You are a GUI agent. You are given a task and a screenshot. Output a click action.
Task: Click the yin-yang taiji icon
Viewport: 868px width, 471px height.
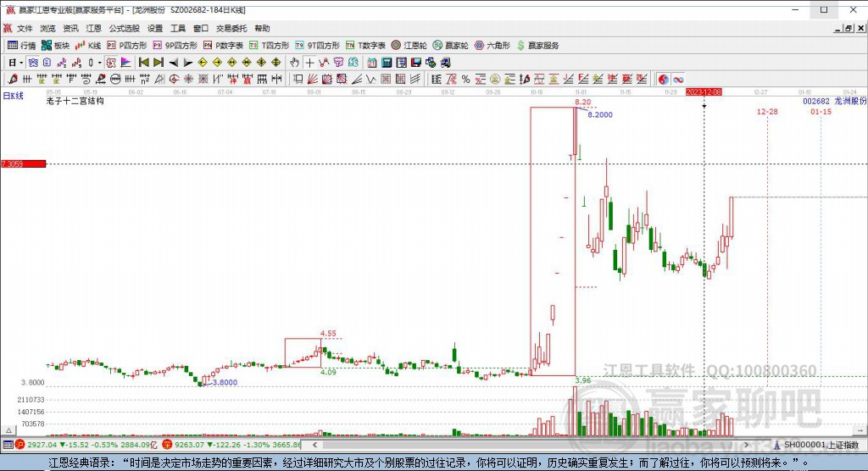coord(663,79)
